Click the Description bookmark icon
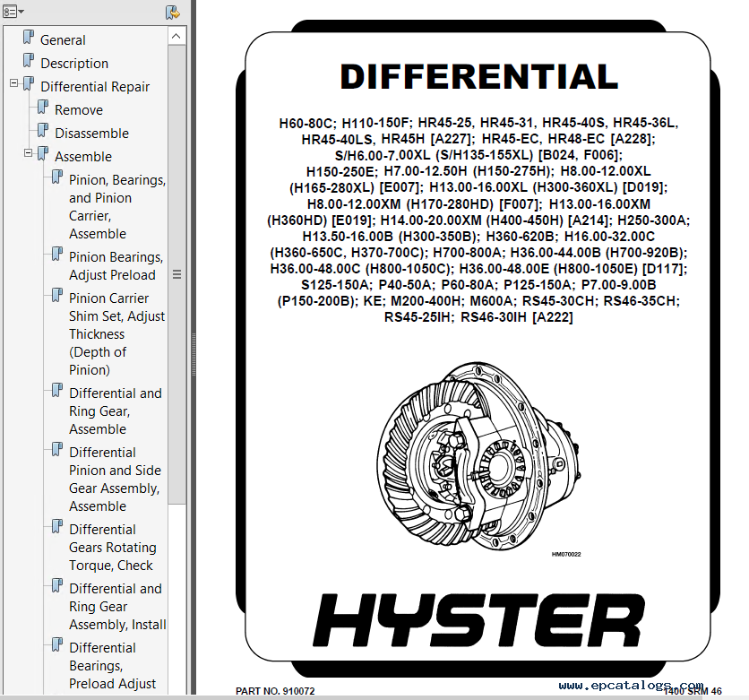Viewport: 749px width, 700px height. click(x=29, y=61)
